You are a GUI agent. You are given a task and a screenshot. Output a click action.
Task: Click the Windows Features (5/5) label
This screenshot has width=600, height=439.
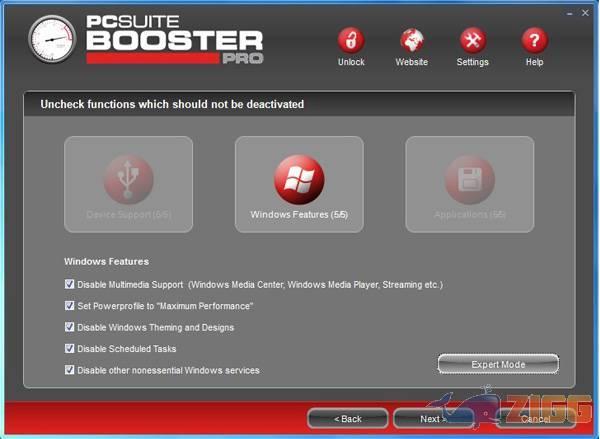(x=299, y=215)
